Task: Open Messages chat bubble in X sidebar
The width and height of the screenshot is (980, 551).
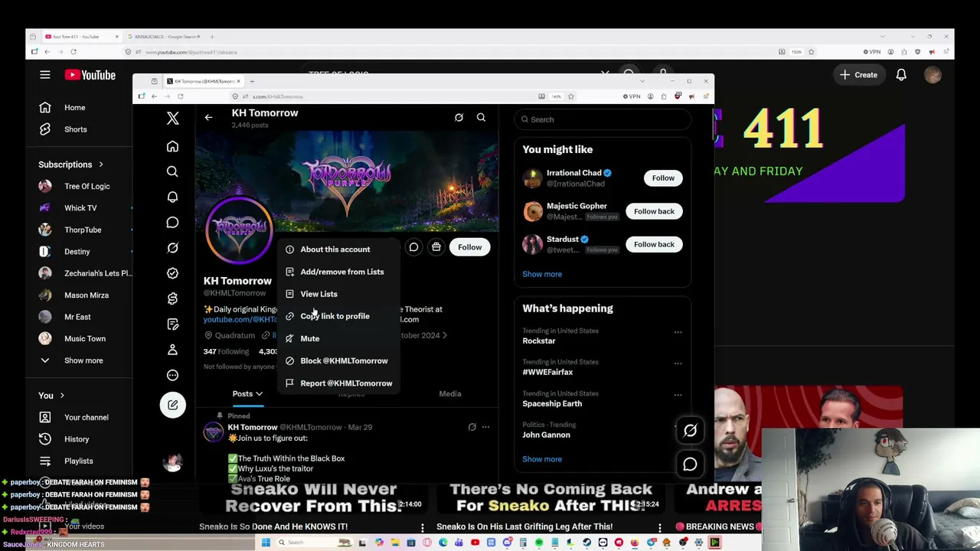Action: click(x=172, y=222)
